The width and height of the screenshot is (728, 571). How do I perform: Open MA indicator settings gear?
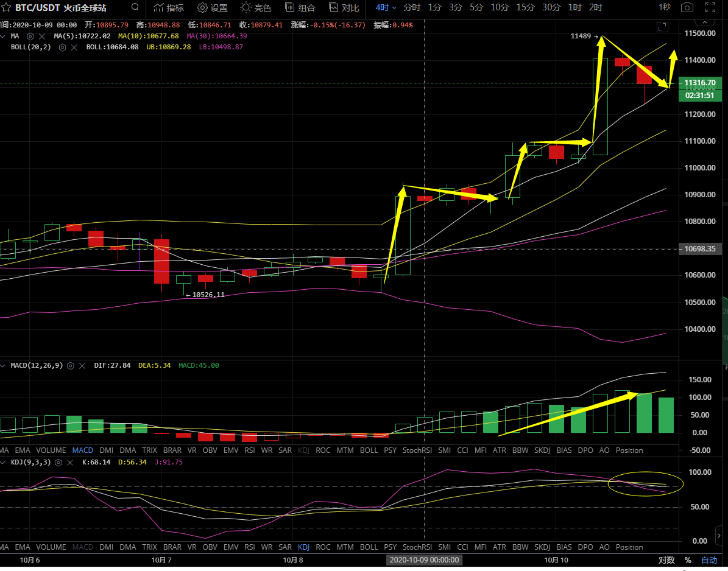coord(30,37)
